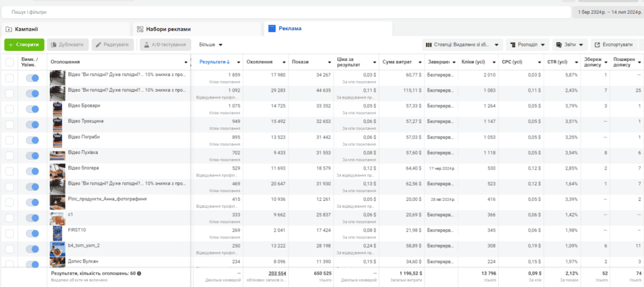Open thumbnail of Відео блогера ad

click(x=57, y=171)
